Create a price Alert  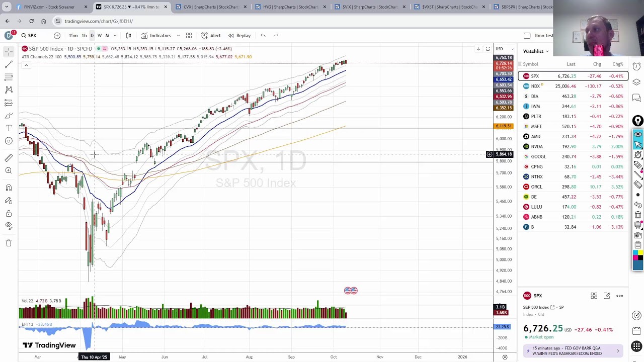point(211,36)
